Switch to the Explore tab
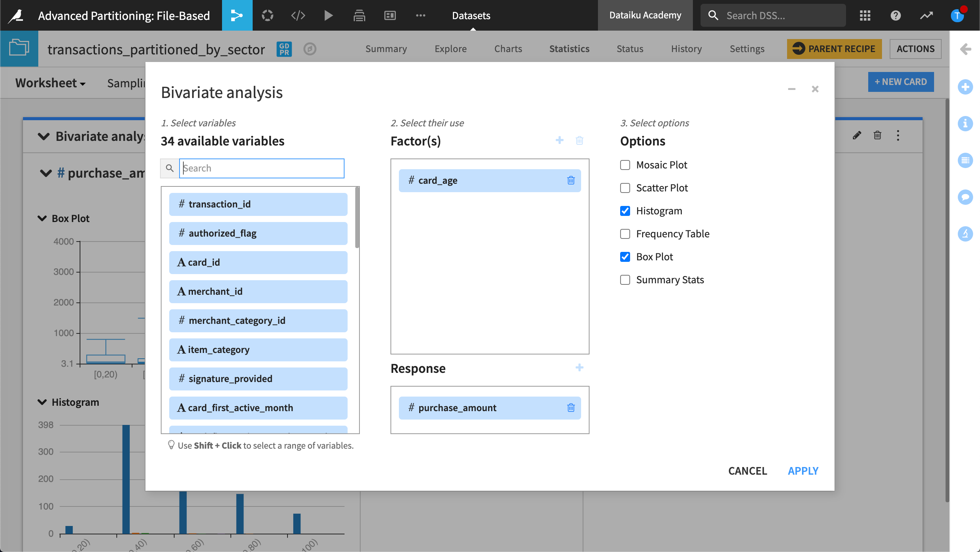Image resolution: width=980 pixels, height=552 pixels. [x=451, y=49]
